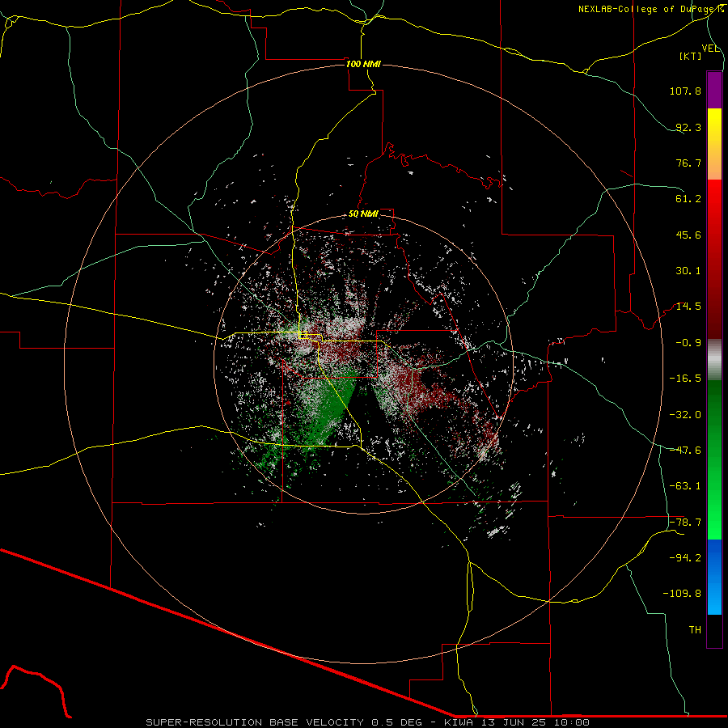Click the -16.5 velocity scale value
Viewport: 728px width, 728px height.
pyautogui.click(x=685, y=379)
